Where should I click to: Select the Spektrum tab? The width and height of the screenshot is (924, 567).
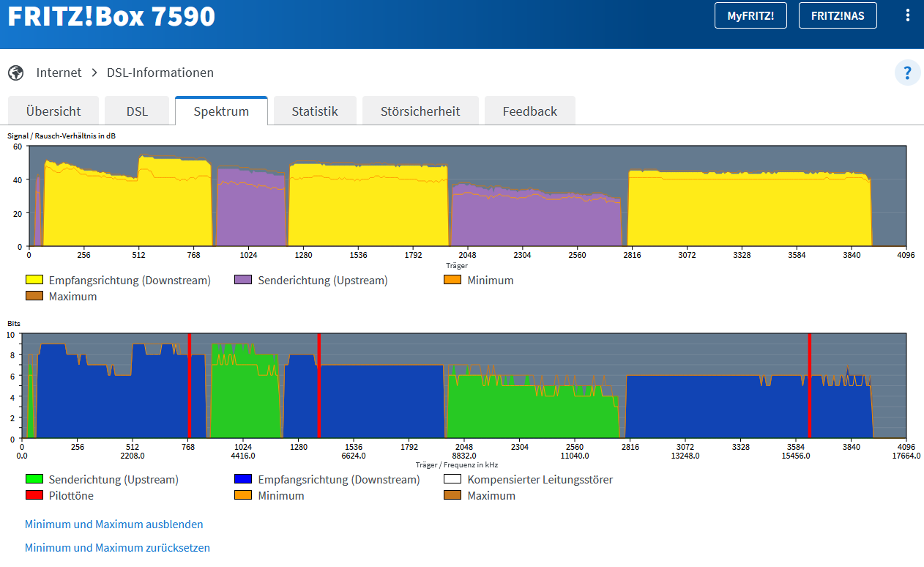coord(221,111)
